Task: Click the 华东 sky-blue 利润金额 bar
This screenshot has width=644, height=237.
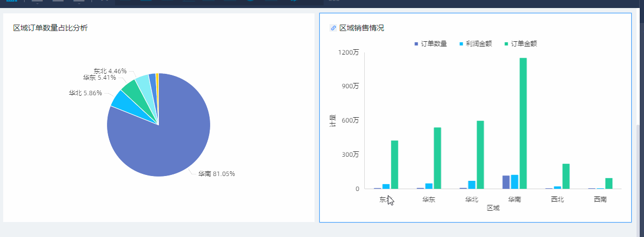Action: 429,186
